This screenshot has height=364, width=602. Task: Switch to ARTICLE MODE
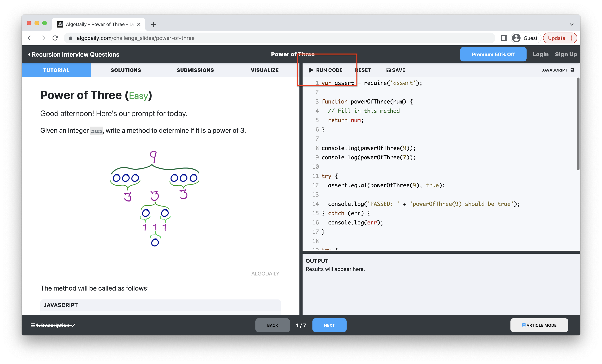pos(539,325)
